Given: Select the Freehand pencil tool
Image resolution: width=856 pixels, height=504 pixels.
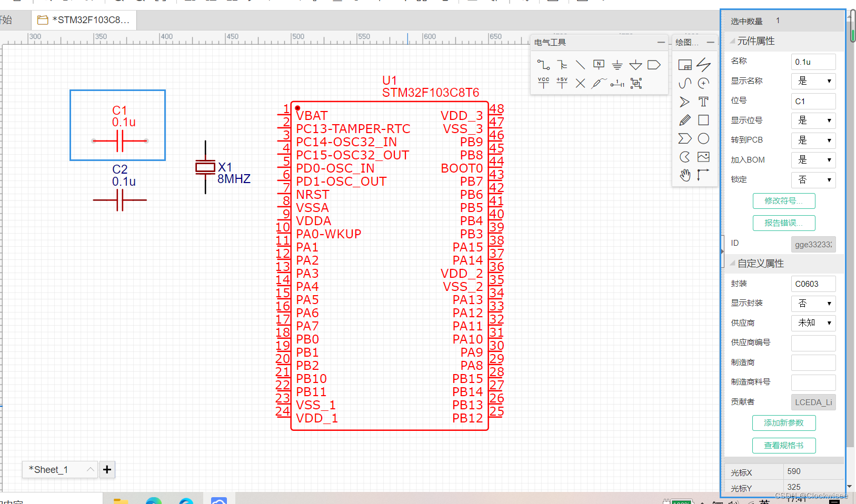Looking at the screenshot, I should (685, 120).
